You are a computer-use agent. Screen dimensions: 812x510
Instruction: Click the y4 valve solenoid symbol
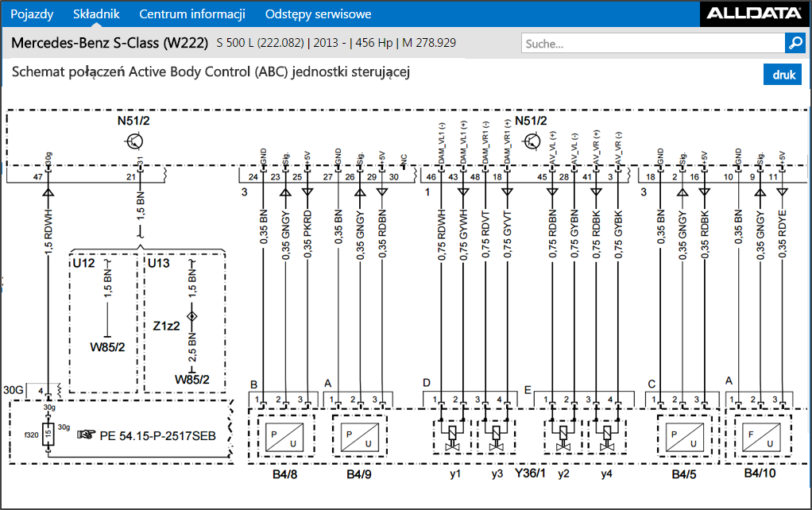click(x=606, y=438)
